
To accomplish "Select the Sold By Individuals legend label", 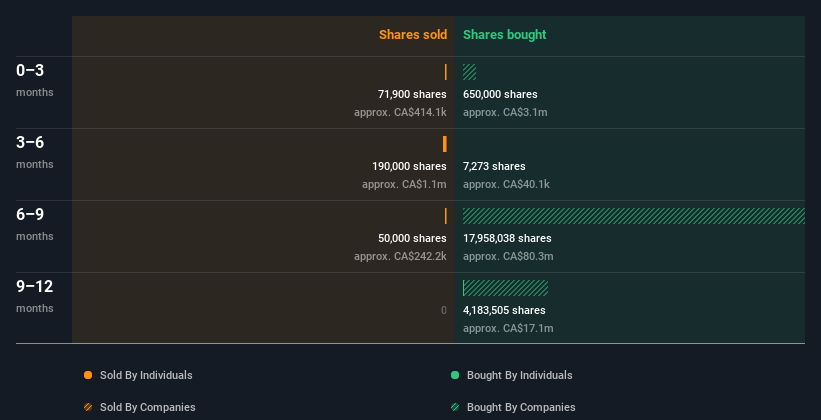I will point(146,375).
